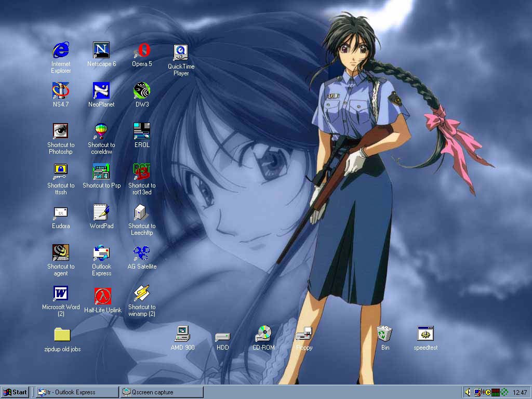Select the Netscape 6 shortcut

click(x=101, y=50)
